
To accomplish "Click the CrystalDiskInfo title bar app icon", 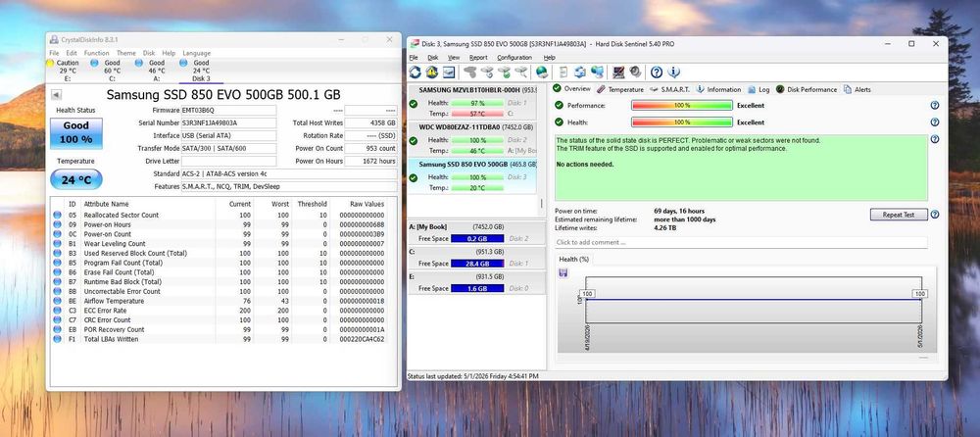I will click(54, 39).
